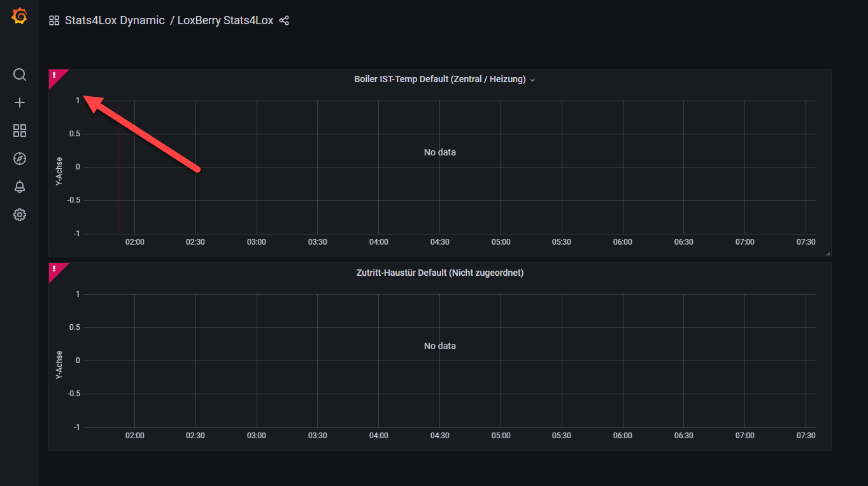Open the Explore compass icon
Screen dimensions: 868x486
(20, 159)
